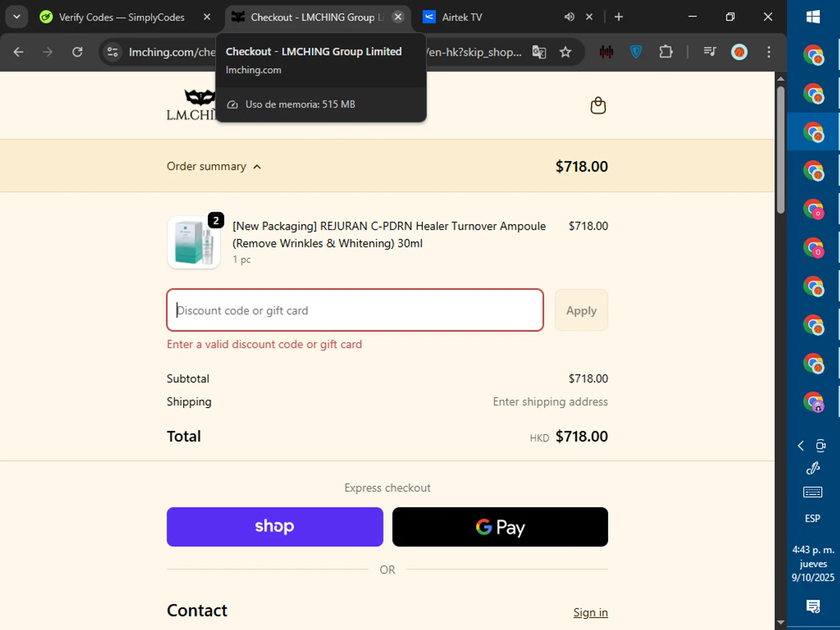840x630 pixels.
Task: Open a new browser tab
Action: point(618,17)
